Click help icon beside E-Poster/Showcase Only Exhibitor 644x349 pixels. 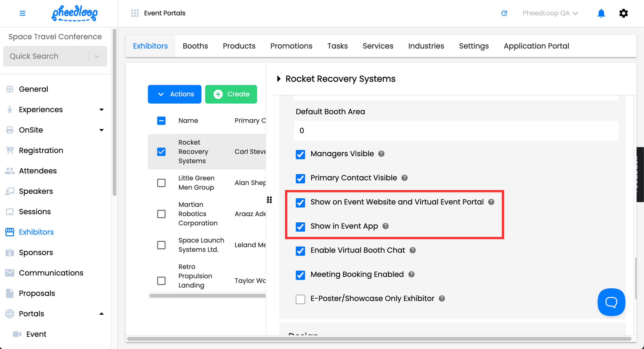442,299
